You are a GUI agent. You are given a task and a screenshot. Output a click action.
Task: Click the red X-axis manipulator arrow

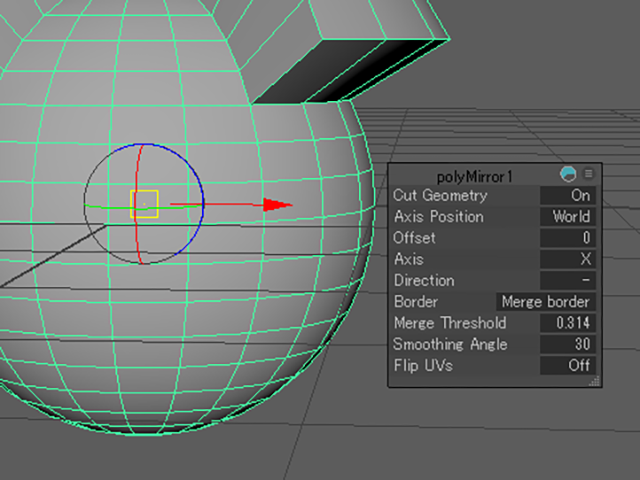point(278,204)
